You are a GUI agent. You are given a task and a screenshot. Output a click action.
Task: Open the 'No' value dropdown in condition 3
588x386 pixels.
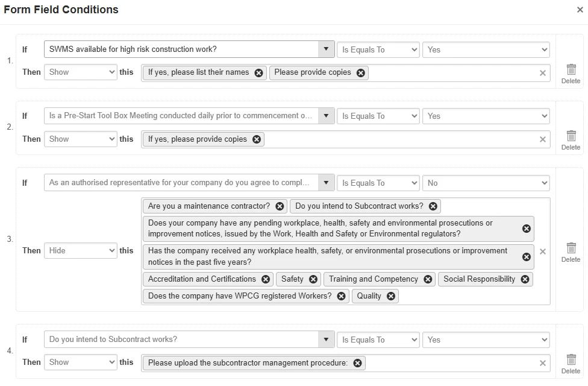486,183
